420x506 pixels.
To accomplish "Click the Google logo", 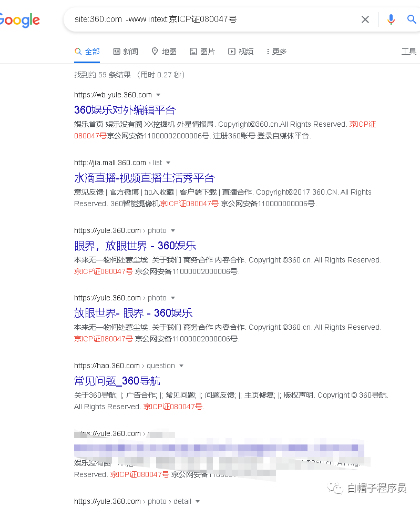I will click(19, 20).
